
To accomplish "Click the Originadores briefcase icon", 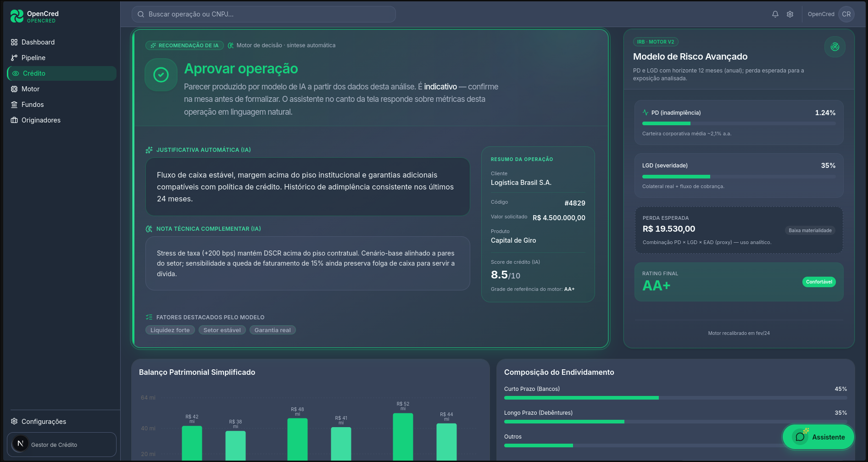I will 14,120.
